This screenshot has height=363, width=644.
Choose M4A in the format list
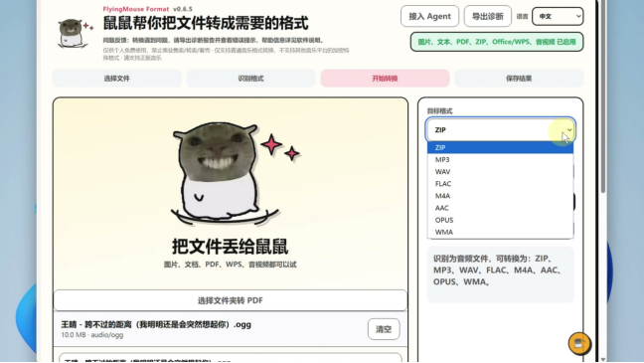tap(500, 196)
